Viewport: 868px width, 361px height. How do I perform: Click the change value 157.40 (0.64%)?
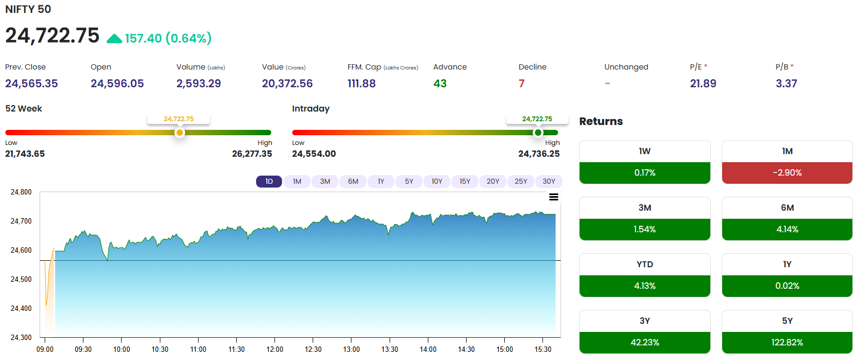(168, 38)
